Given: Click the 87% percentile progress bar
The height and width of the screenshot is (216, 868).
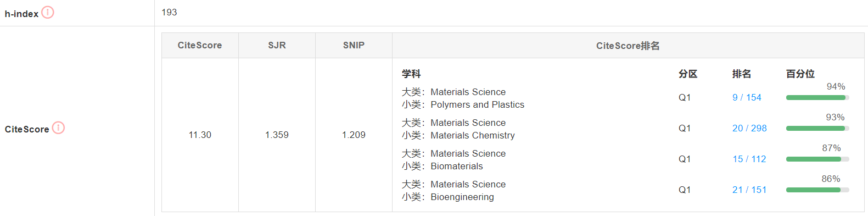Looking at the screenshot, I should coord(817,159).
